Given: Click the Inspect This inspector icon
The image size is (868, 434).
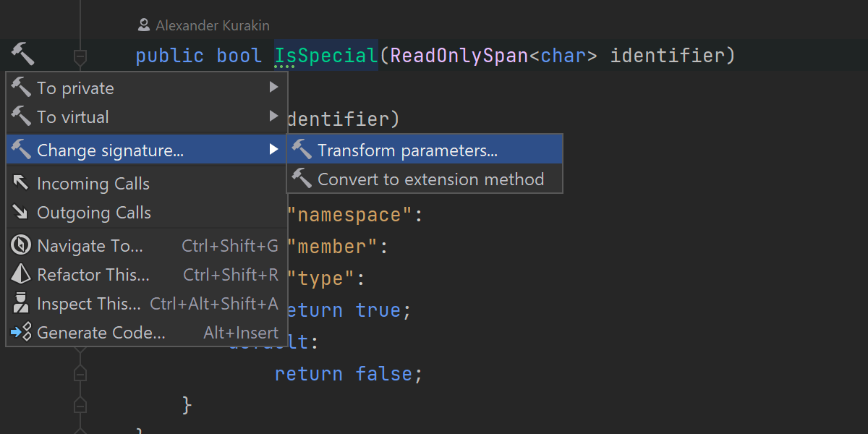Looking at the screenshot, I should [21, 304].
